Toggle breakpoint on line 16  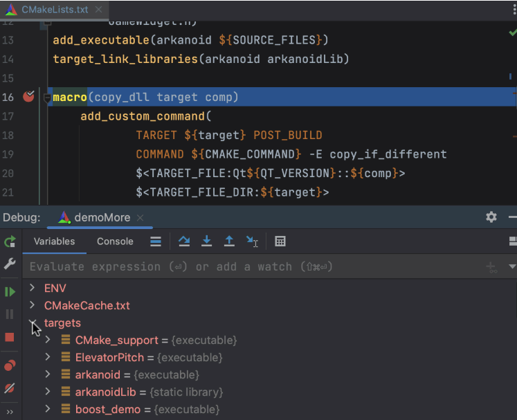(x=28, y=98)
